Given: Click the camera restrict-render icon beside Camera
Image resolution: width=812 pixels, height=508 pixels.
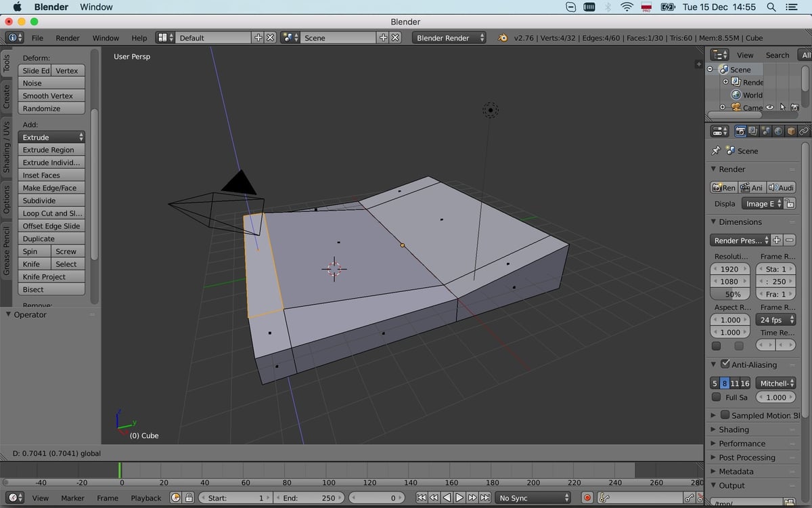Looking at the screenshot, I should tap(794, 107).
